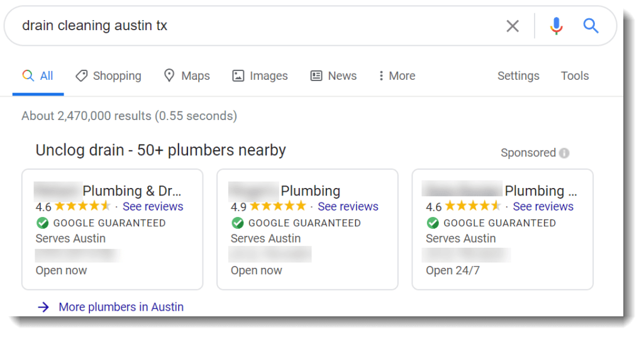Submit search using magnifying glass icon
Image resolution: width=644 pixels, height=337 pixels.
591,26
